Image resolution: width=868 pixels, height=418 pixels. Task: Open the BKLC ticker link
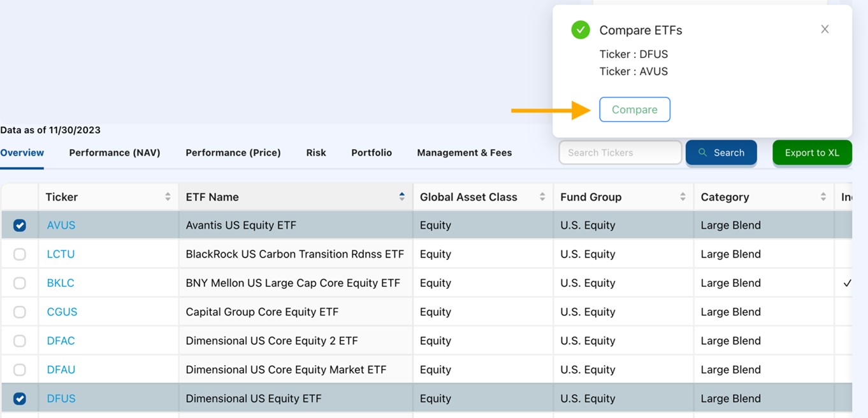click(61, 283)
